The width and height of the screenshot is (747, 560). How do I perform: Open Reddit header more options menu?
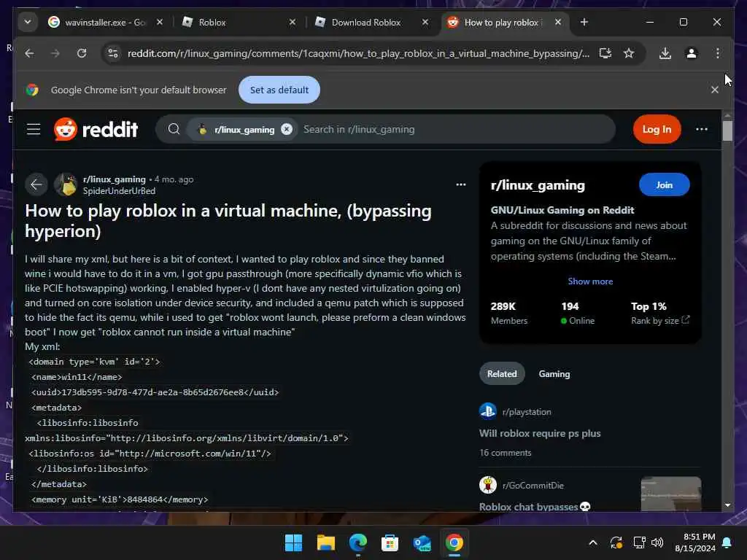click(x=701, y=129)
